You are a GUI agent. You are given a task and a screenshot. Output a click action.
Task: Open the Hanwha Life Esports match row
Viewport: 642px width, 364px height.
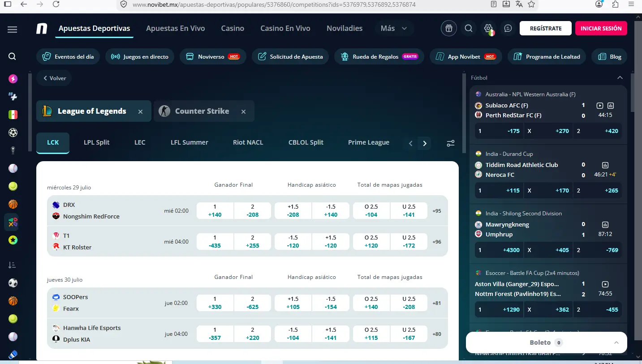point(247,334)
